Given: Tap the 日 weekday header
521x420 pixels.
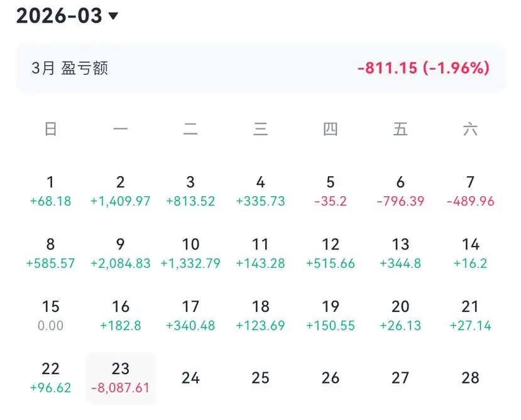Looking at the screenshot, I should [x=50, y=129].
